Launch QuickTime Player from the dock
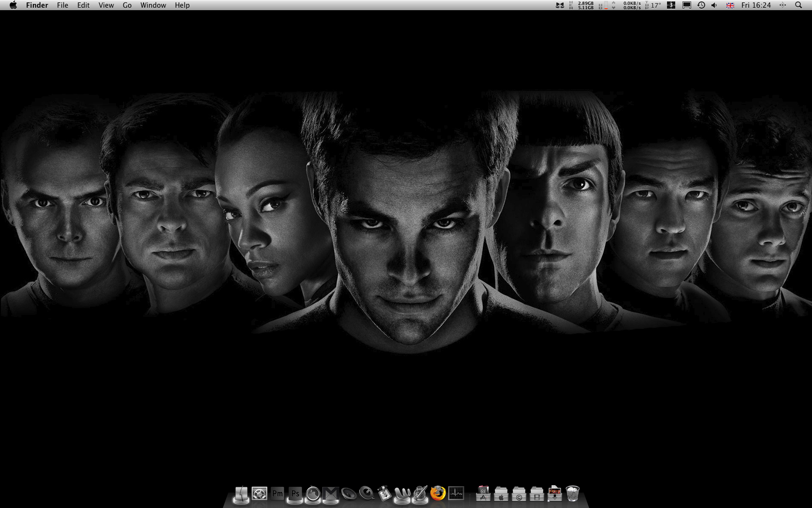Image resolution: width=812 pixels, height=508 pixels. pyautogui.click(x=367, y=493)
